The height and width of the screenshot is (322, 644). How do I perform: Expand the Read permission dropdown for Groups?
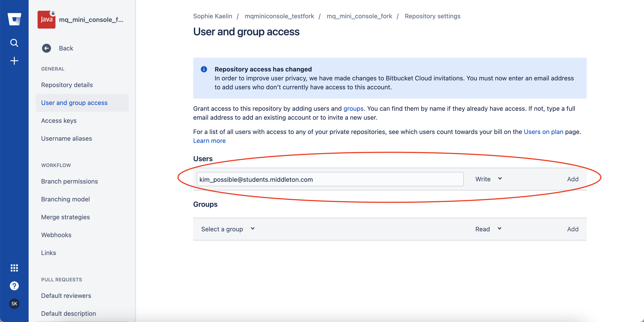pyautogui.click(x=489, y=229)
